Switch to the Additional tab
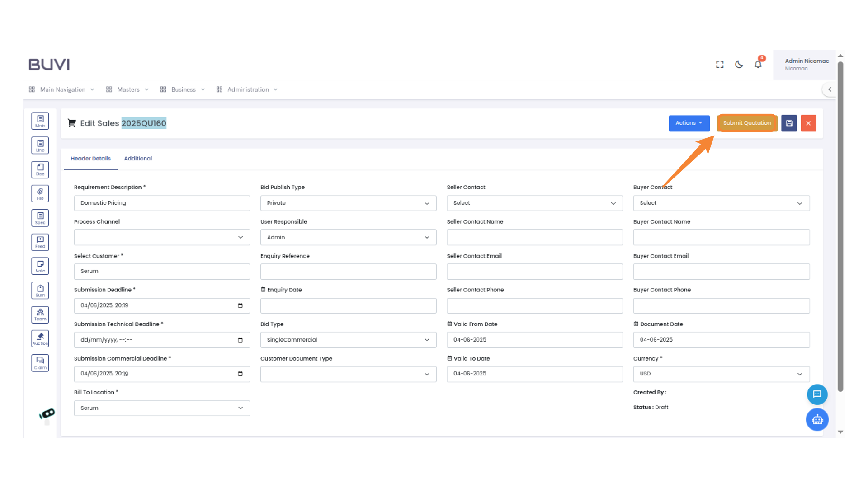 coord(138,159)
